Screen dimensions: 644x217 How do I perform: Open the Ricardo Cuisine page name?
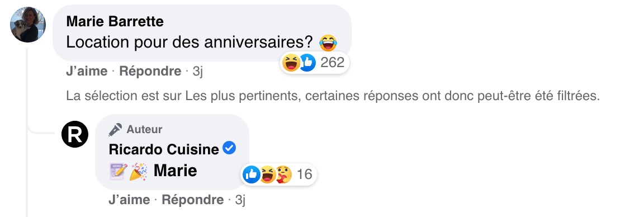(x=164, y=149)
